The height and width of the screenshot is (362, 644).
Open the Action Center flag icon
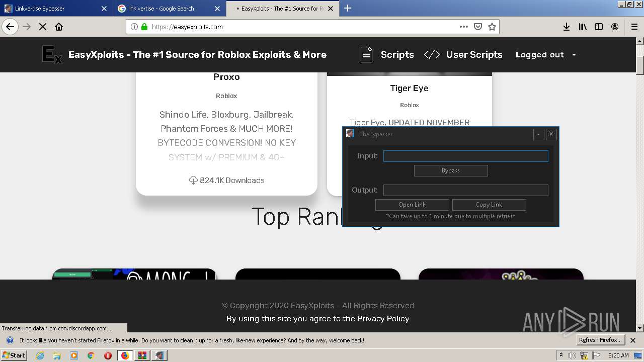click(x=597, y=355)
